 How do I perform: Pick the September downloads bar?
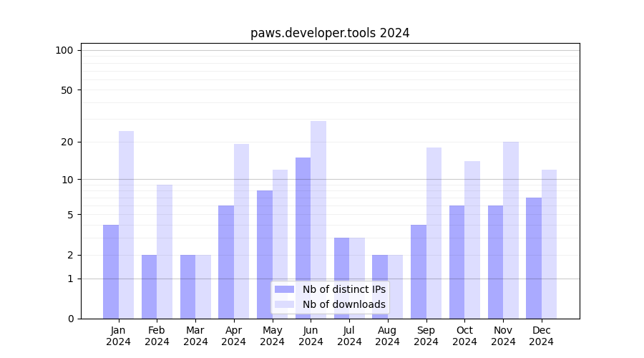tap(434, 233)
